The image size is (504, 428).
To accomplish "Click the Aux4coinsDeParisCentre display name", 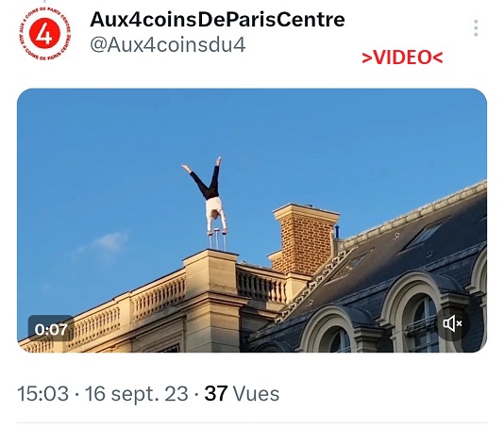I will click(x=217, y=19).
